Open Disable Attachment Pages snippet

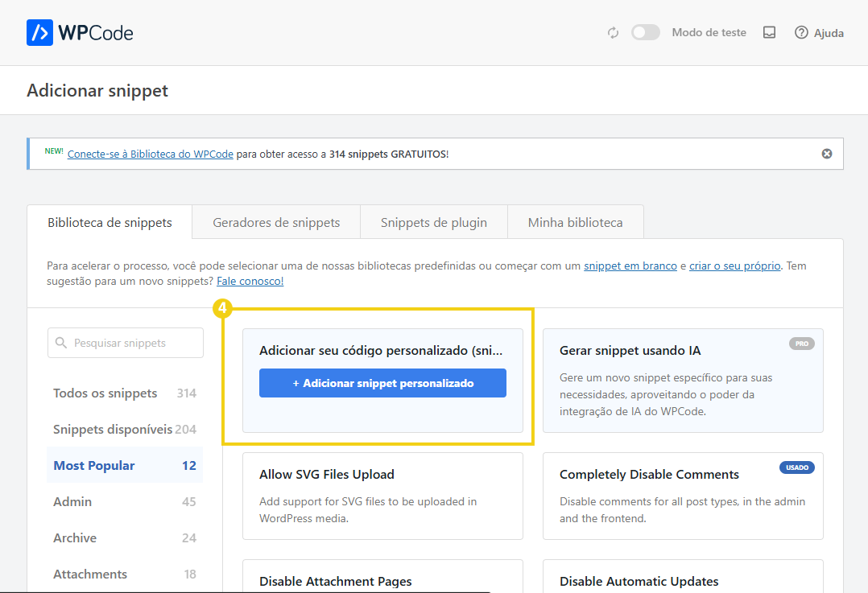(382, 576)
